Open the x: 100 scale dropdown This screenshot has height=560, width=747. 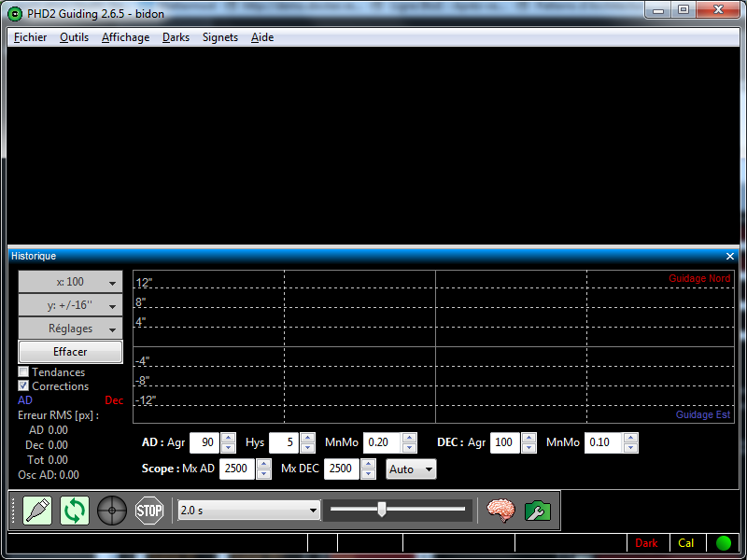click(x=70, y=282)
